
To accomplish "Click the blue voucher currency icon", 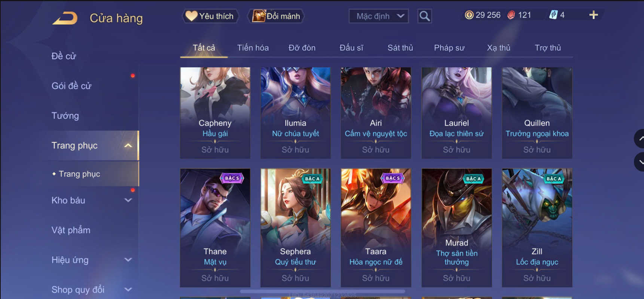I will (553, 15).
